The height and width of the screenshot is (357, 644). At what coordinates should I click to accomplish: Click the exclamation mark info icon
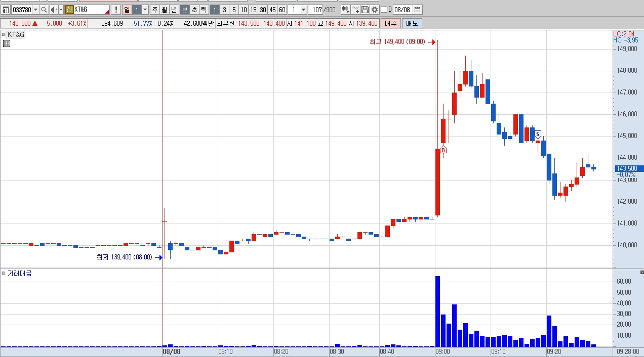click(x=115, y=10)
